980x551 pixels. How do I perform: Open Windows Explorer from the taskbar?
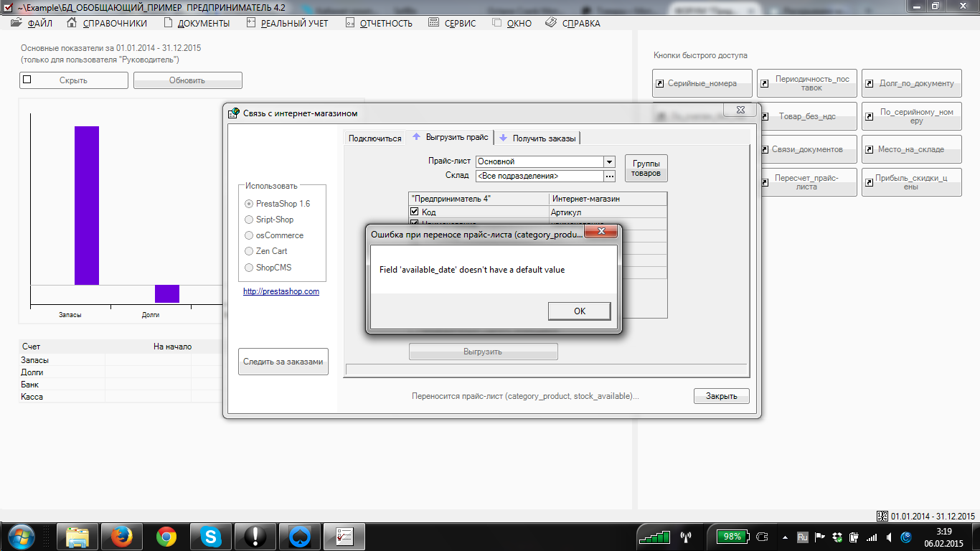(x=77, y=536)
